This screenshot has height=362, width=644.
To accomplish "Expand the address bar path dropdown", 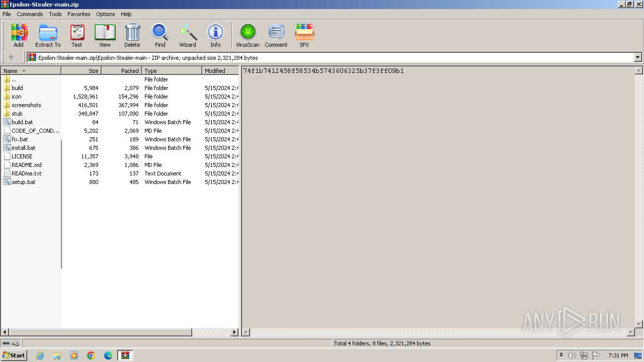I will [x=637, y=57].
